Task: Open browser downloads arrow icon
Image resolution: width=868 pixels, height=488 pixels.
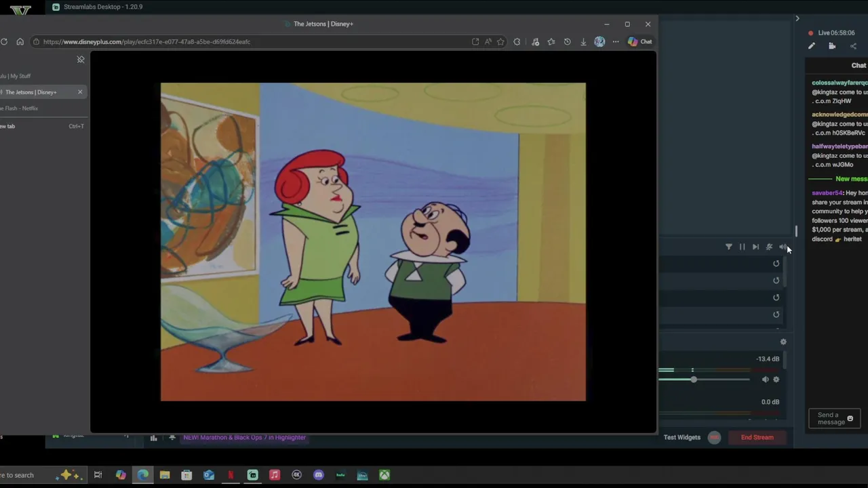Action: pyautogui.click(x=583, y=41)
